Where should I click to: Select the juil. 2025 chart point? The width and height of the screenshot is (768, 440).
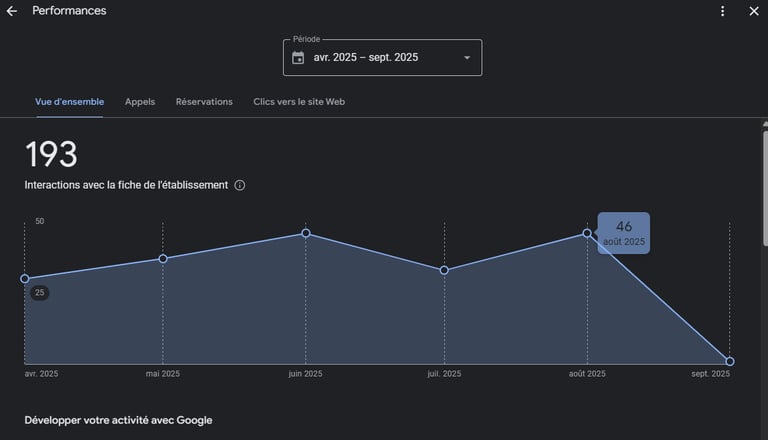point(444,270)
